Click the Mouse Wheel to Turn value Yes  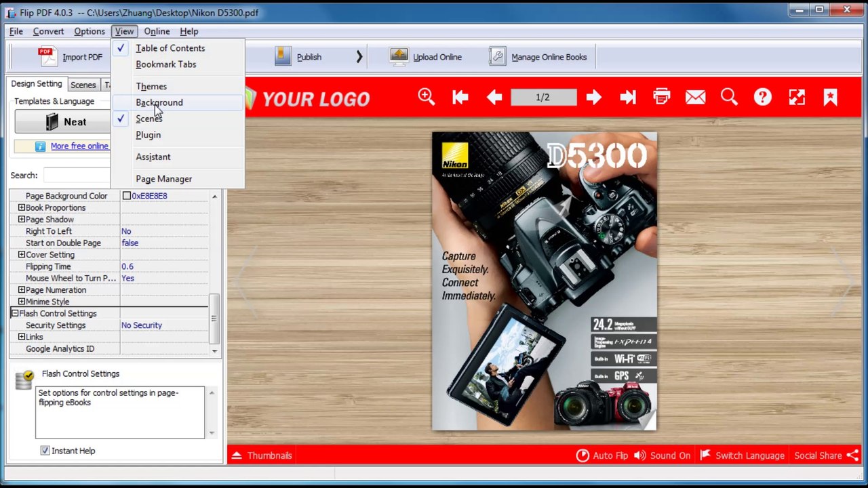[127, 278]
